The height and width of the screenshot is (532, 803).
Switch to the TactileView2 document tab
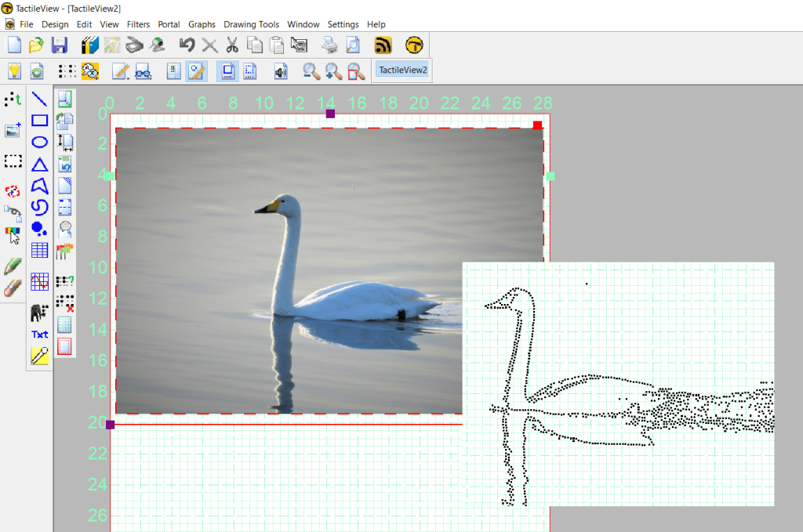[x=402, y=70]
